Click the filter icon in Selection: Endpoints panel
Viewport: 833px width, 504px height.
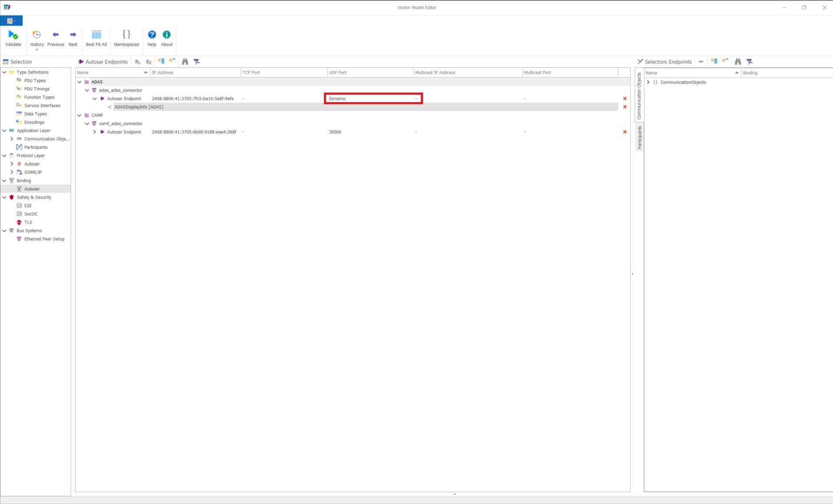(x=750, y=62)
